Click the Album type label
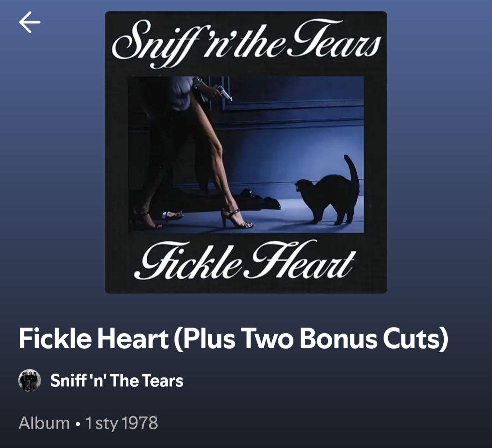This screenshot has width=492, height=448. click(44, 423)
